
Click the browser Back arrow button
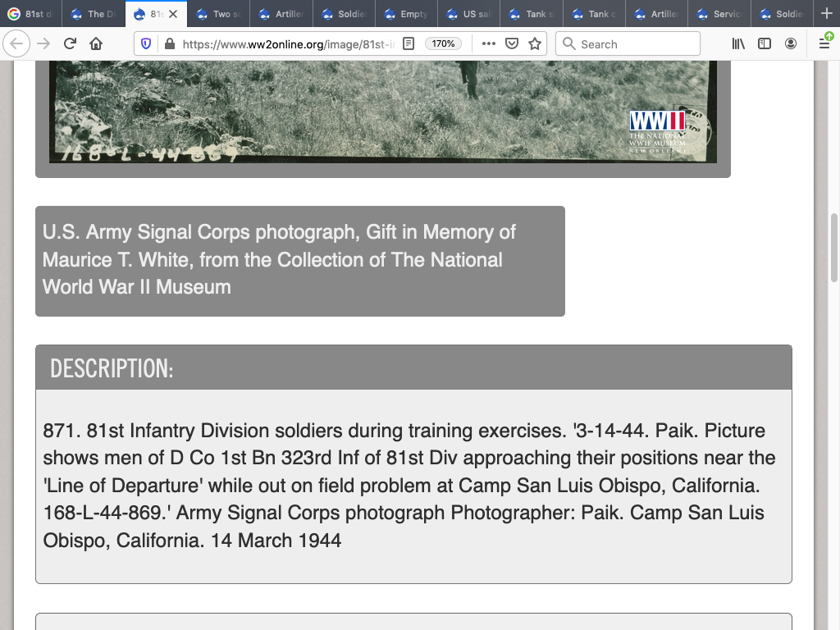(17, 43)
